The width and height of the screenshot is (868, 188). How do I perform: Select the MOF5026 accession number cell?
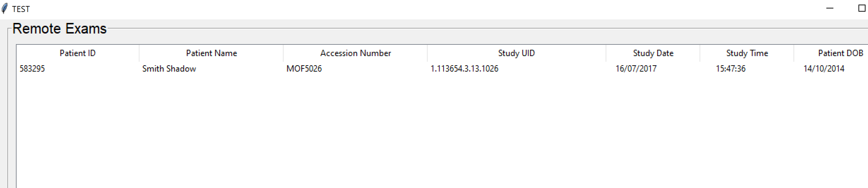304,69
